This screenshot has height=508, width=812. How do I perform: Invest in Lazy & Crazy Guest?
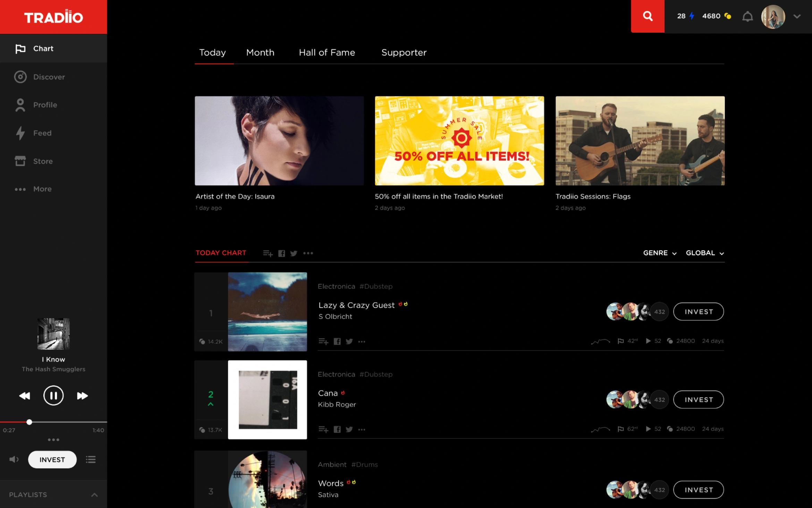point(698,312)
